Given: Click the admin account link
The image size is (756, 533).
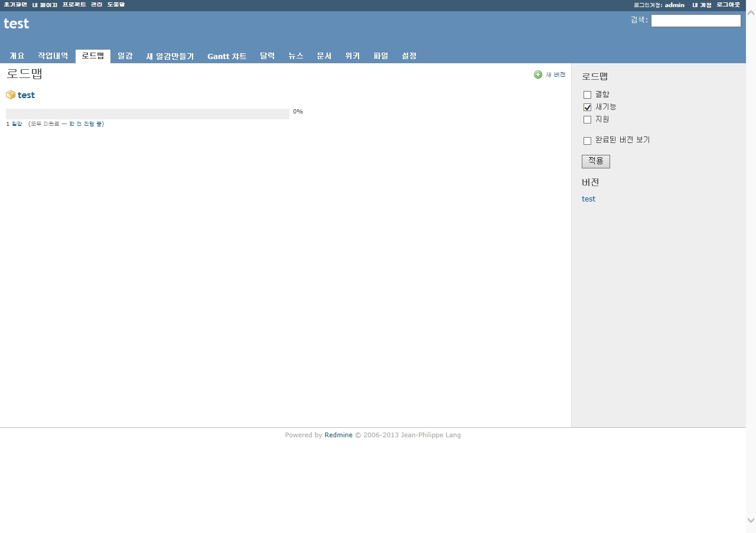Looking at the screenshot, I should pyautogui.click(x=674, y=5).
